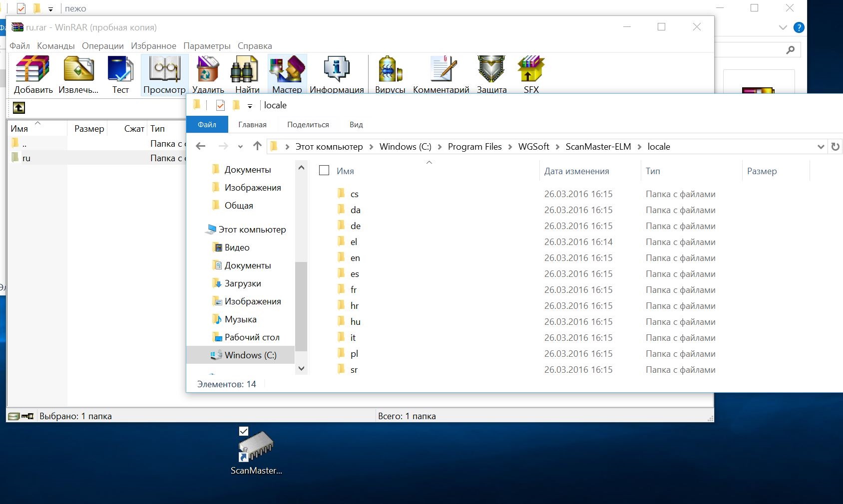Open the quick access toolbar dropdown in locale window
This screenshot has height=504, width=843.
point(250,106)
